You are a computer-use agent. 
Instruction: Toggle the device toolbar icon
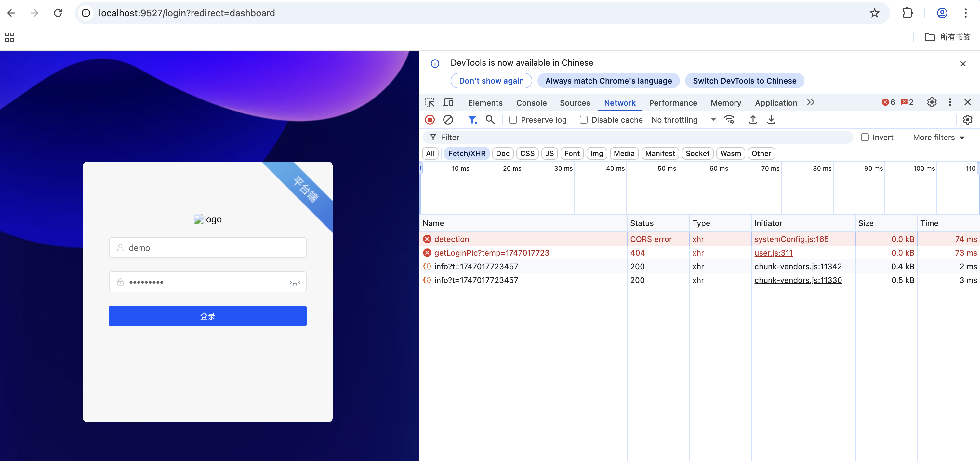[x=448, y=102]
